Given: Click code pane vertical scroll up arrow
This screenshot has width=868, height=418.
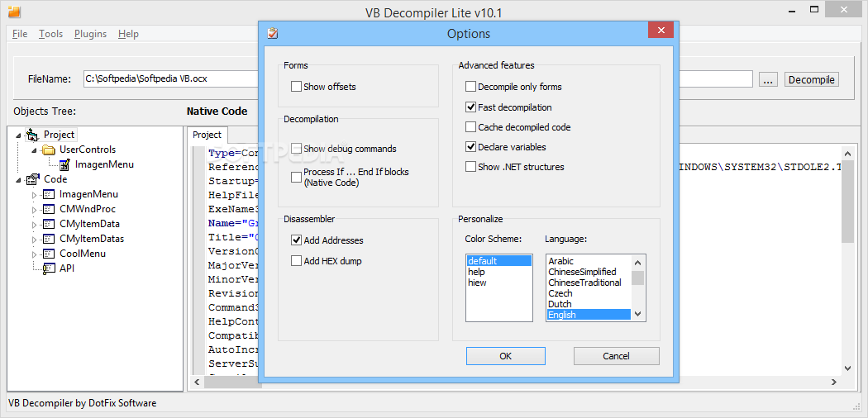Looking at the screenshot, I should (847, 153).
